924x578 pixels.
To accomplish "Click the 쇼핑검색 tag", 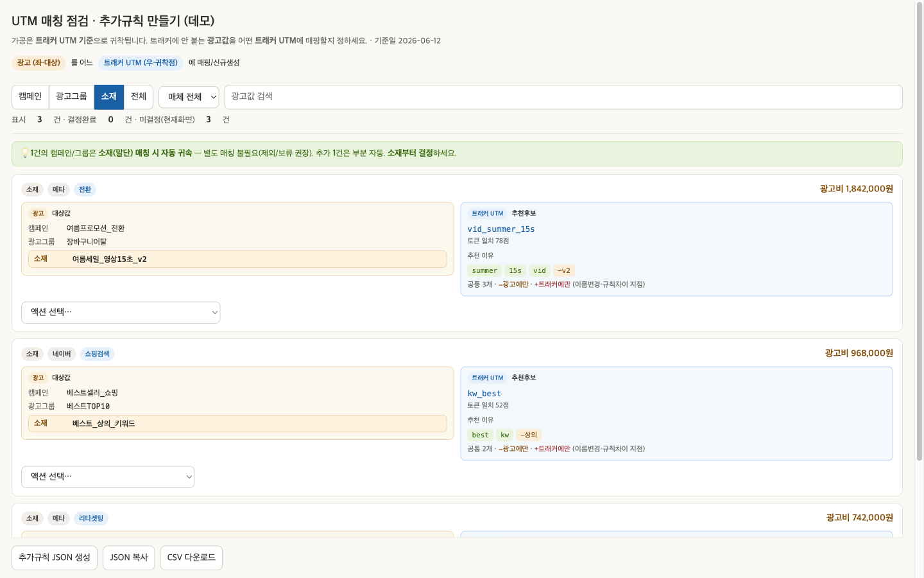I will coord(97,354).
